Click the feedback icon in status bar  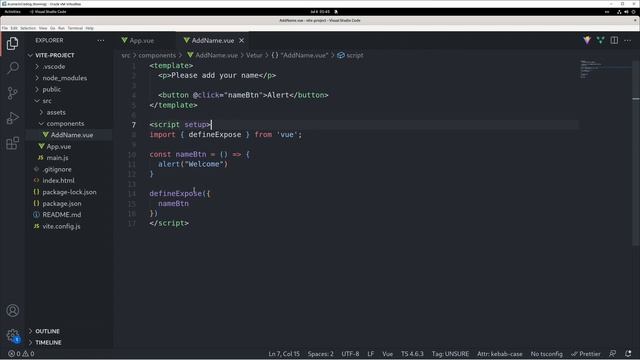[x=612, y=353]
